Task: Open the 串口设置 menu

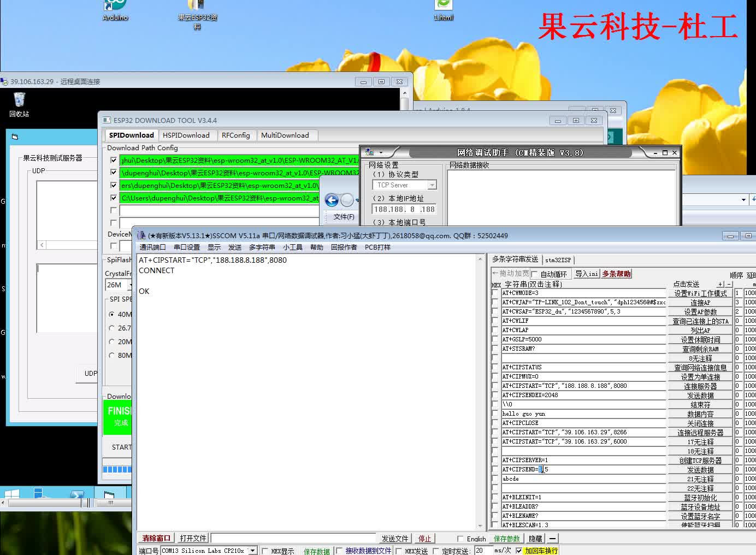Action: click(x=187, y=247)
